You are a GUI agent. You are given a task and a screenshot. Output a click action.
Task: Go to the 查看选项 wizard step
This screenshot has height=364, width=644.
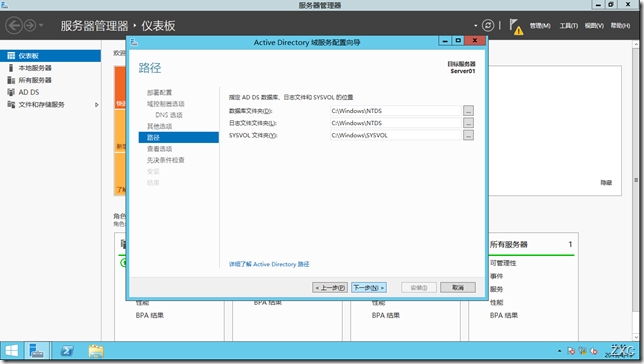point(159,149)
